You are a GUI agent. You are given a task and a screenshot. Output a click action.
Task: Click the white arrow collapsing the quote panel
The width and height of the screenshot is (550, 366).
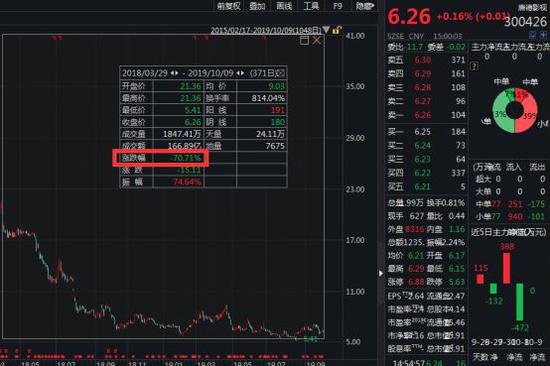(x=381, y=273)
